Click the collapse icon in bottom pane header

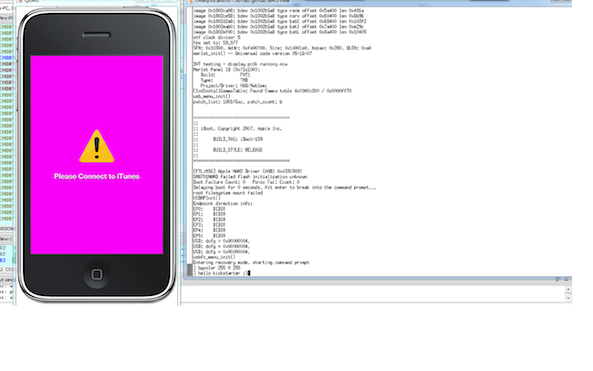coord(566,279)
